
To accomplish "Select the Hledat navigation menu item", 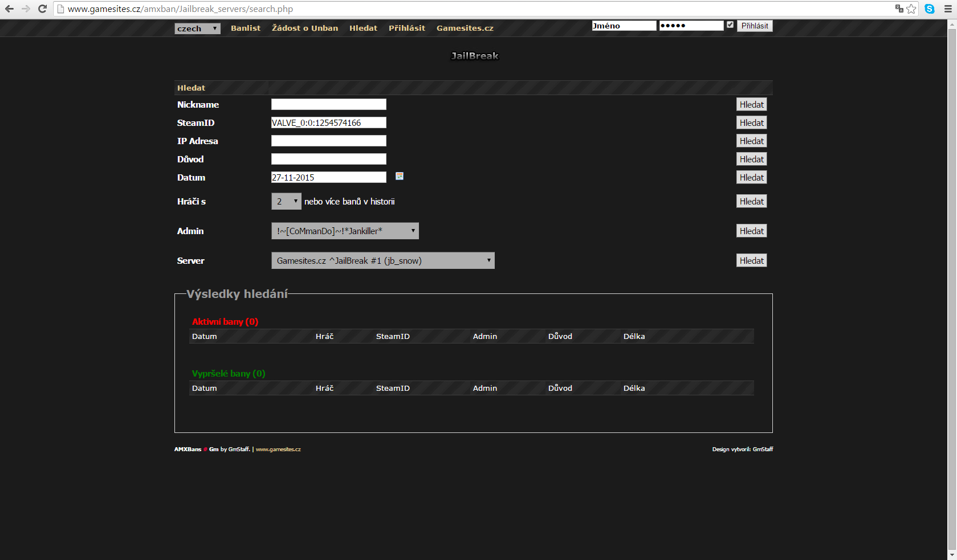I will [363, 28].
